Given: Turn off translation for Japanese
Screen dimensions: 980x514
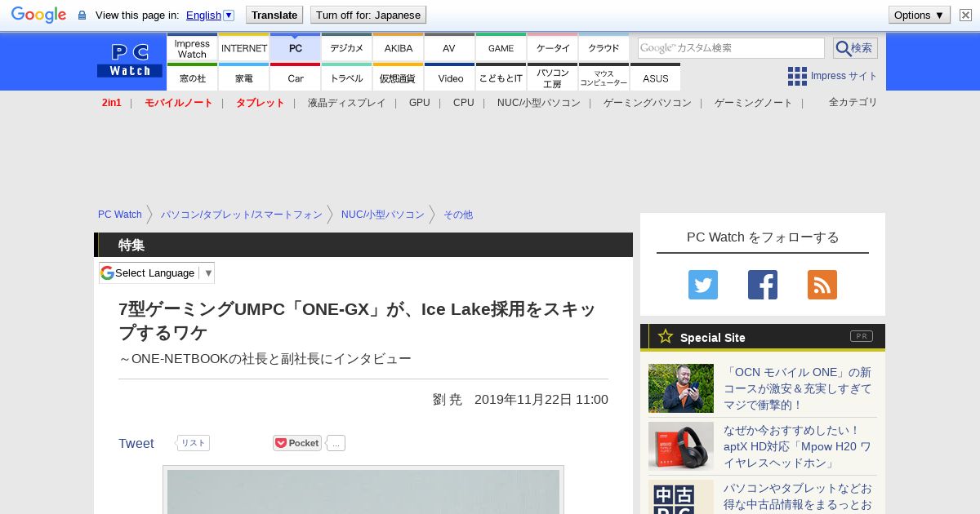Looking at the screenshot, I should tap(368, 15).
